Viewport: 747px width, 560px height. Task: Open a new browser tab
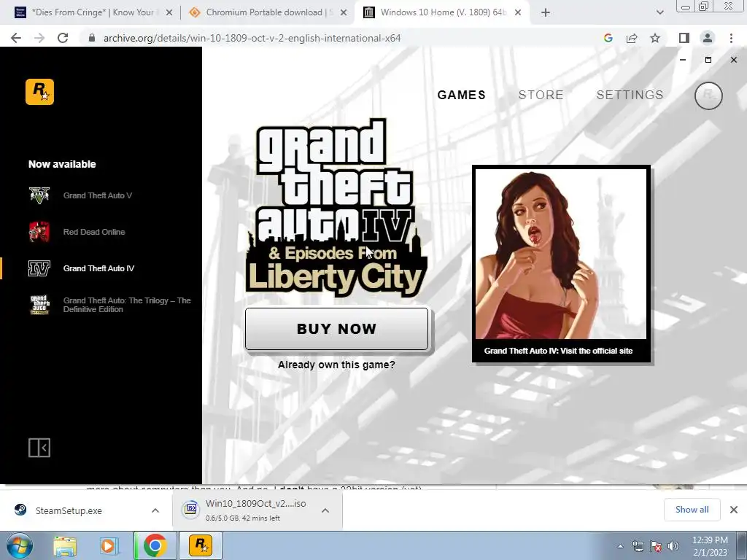pos(546,13)
